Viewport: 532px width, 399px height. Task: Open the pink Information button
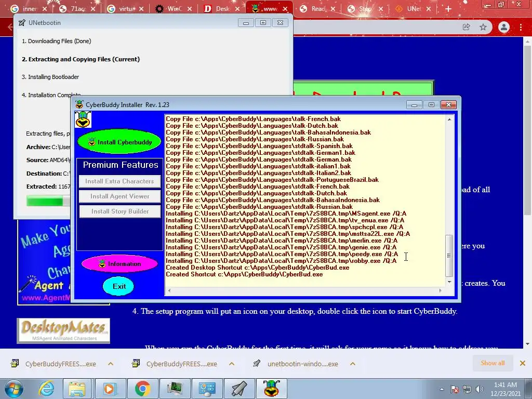coord(119,263)
